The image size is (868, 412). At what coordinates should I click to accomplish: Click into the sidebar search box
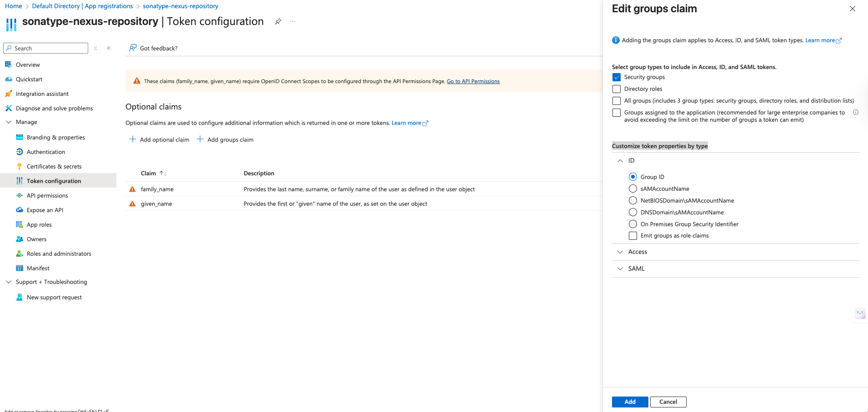click(45, 48)
